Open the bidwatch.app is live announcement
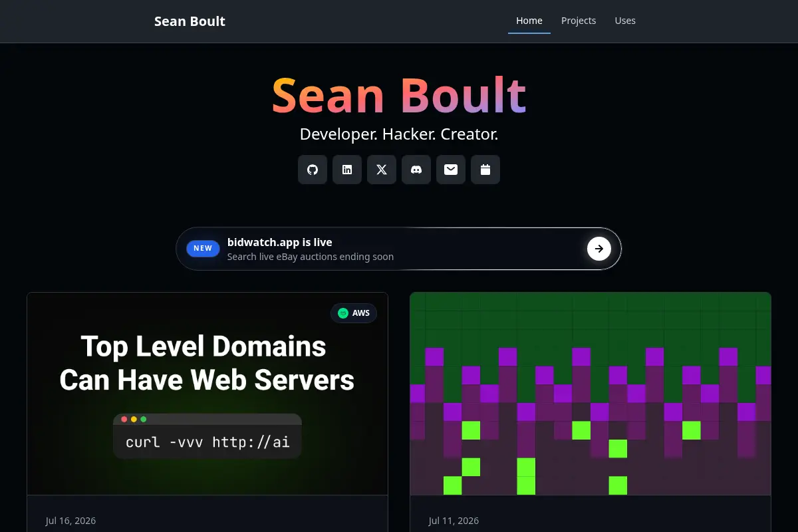 [398, 249]
